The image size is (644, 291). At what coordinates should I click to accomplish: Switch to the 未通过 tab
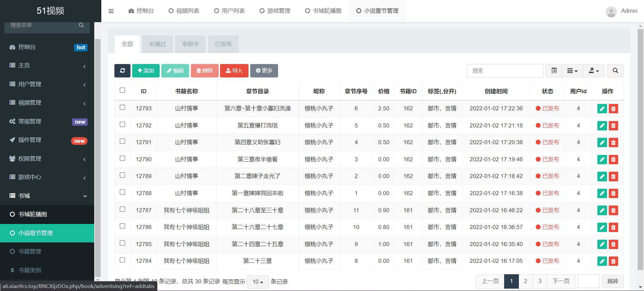click(157, 44)
